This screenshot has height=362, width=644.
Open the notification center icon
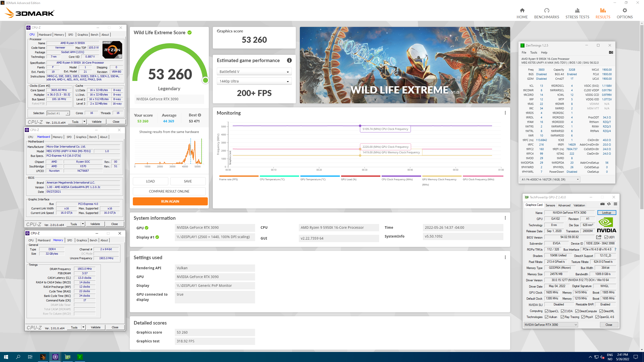click(x=636, y=357)
